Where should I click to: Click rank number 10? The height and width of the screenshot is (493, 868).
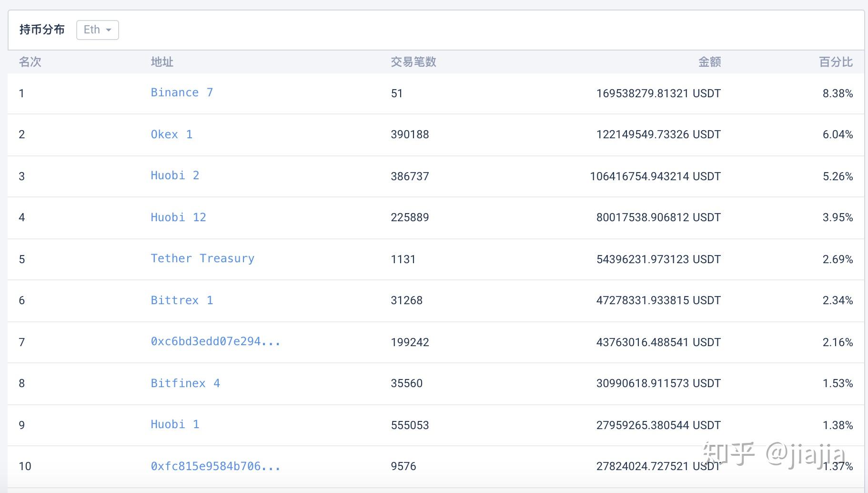[x=25, y=466]
